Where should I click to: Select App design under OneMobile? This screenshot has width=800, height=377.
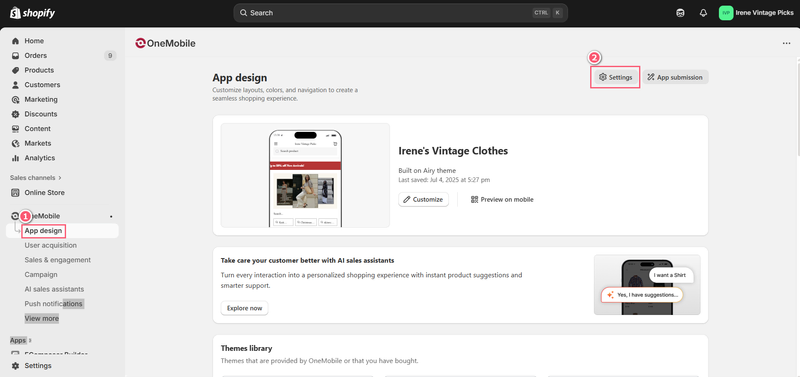(43, 231)
